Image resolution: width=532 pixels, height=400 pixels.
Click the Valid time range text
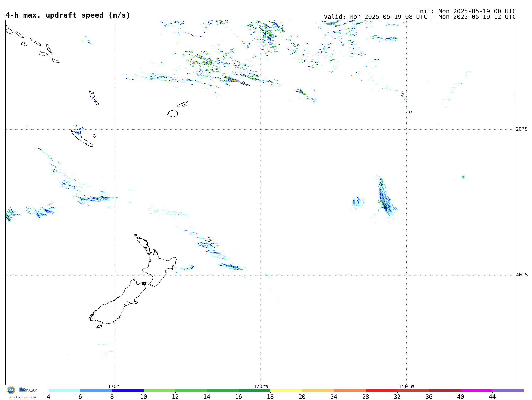coord(419,17)
